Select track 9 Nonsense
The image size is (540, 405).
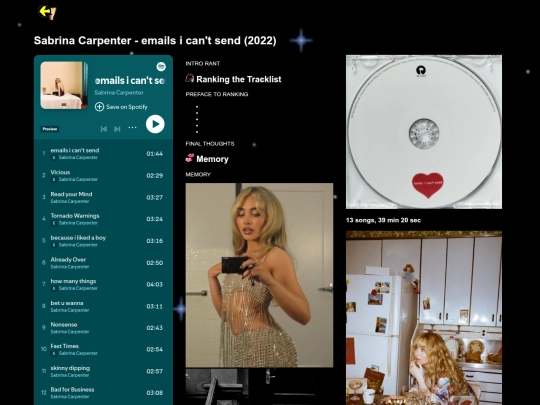(103, 328)
